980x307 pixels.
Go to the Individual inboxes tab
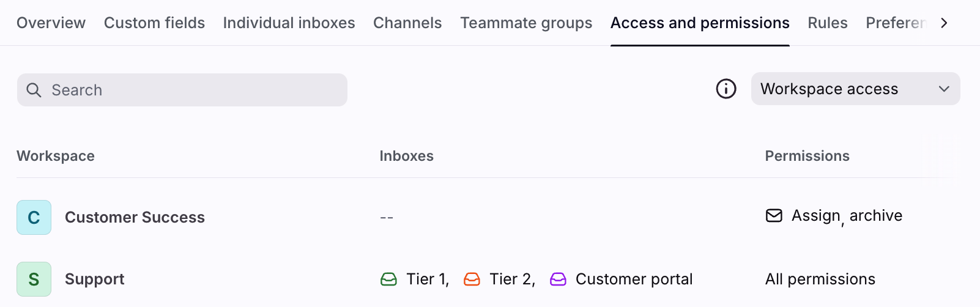tap(289, 23)
